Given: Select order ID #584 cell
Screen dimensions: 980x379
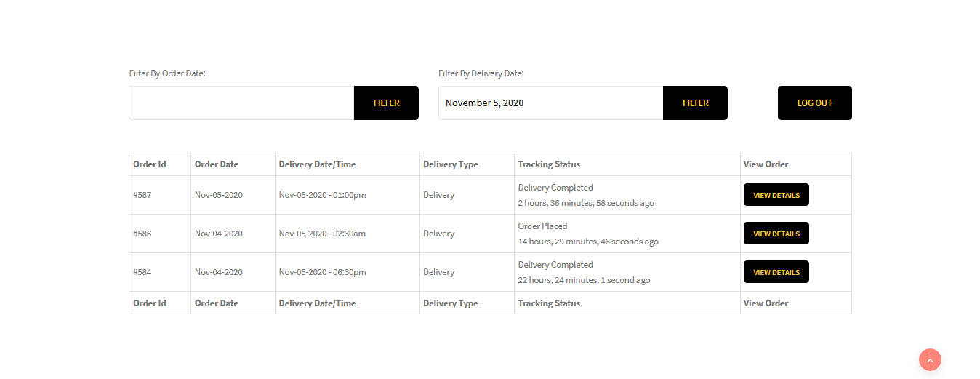Looking at the screenshot, I should point(142,272).
